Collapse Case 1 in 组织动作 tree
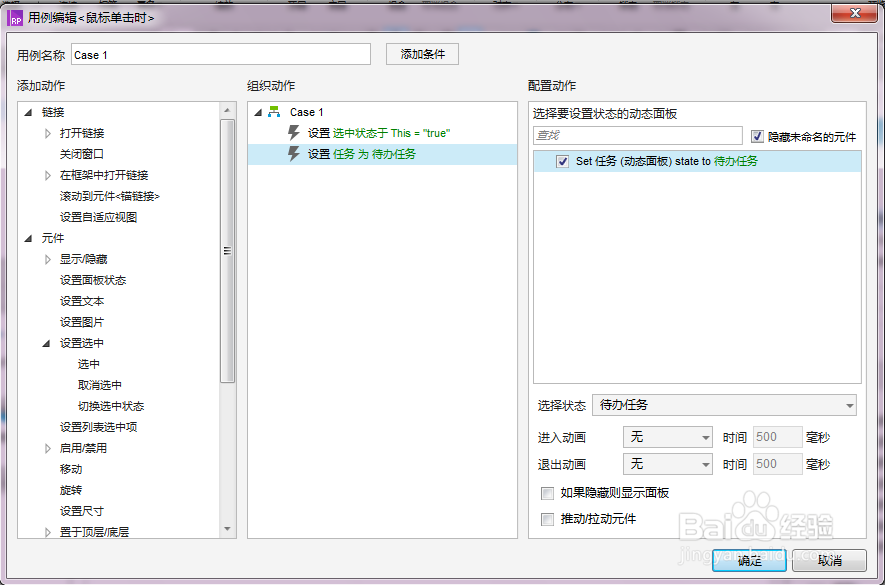This screenshot has width=885, height=585. click(258, 112)
